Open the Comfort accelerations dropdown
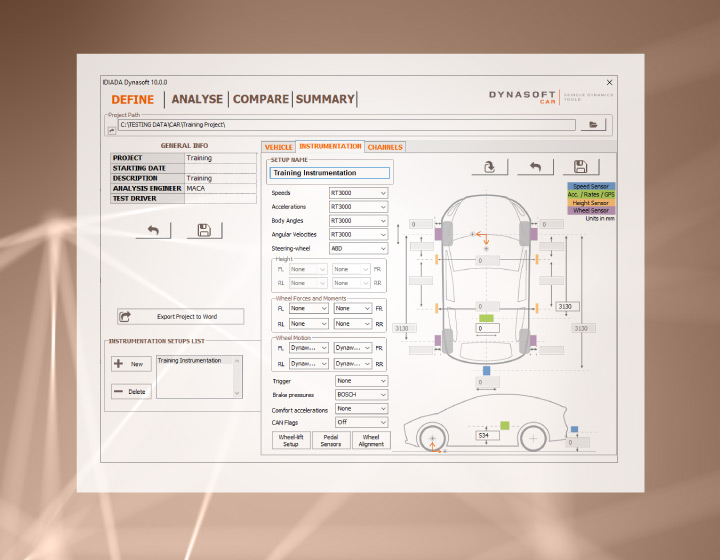This screenshot has width=720, height=560. (361, 409)
